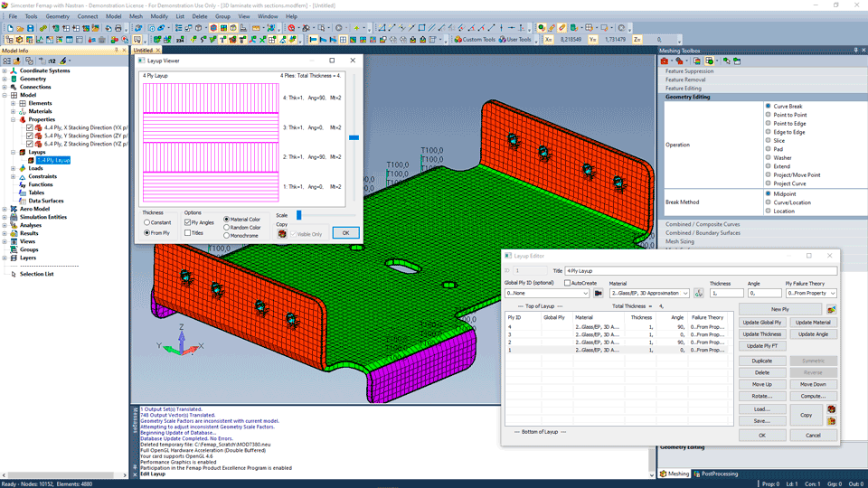
Task: Expand the Analyses tree node
Action: pyautogui.click(x=5, y=225)
